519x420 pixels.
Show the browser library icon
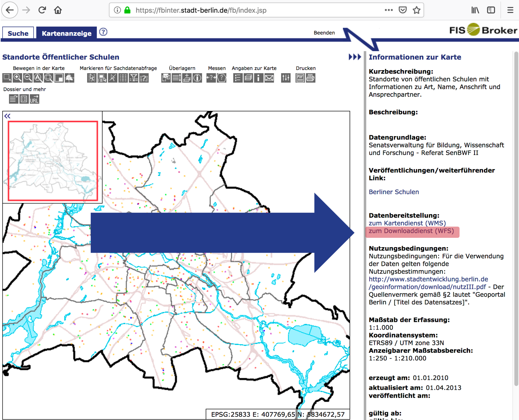(475, 10)
